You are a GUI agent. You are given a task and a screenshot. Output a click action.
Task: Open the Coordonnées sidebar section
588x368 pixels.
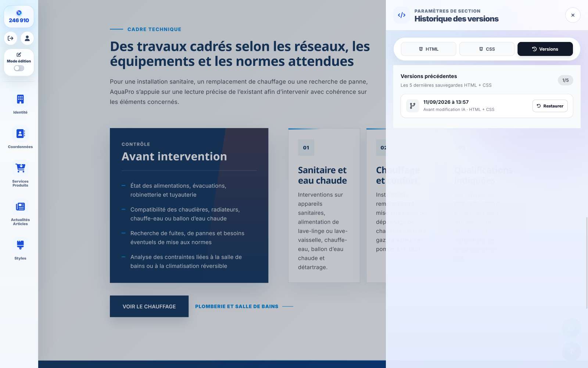point(20,138)
